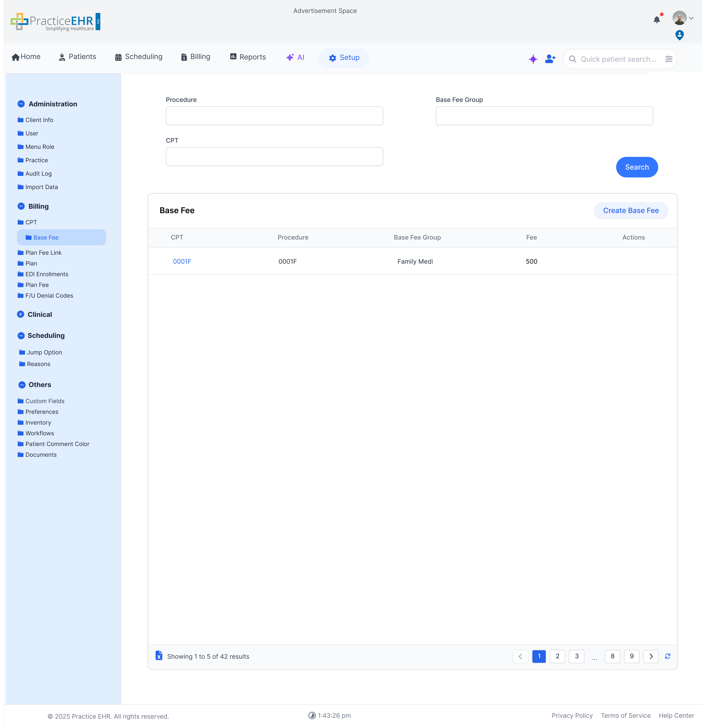Click the add new patient icon
Screen dimensions: 702x728
tap(550, 59)
